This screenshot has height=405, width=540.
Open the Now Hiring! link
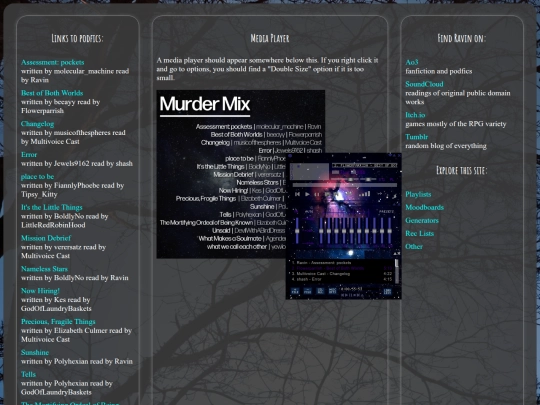[x=40, y=291]
